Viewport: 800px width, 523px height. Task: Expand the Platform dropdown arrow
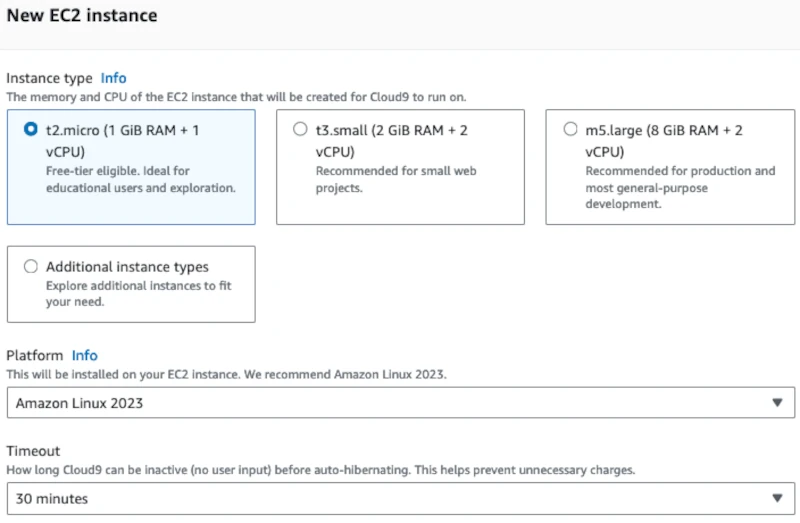coord(777,403)
